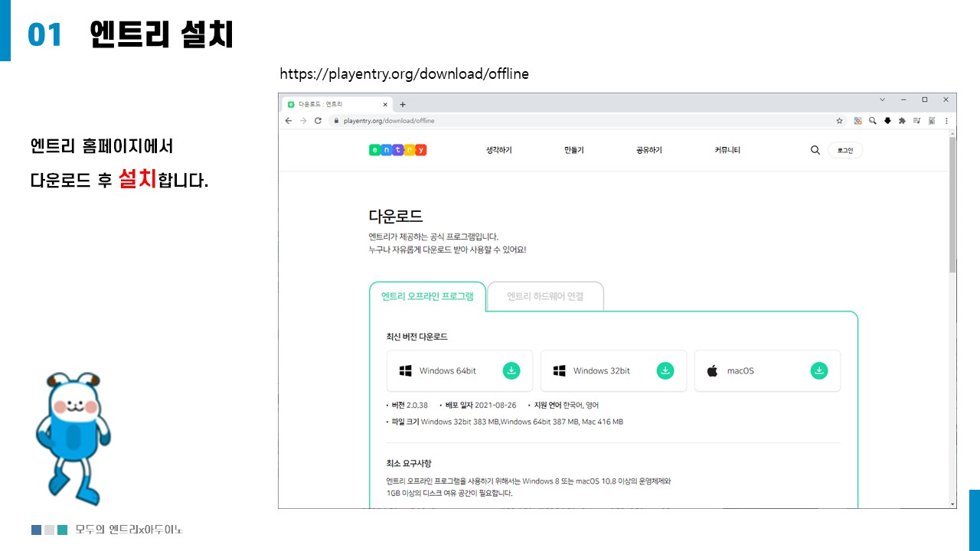Click the downward arrow extension icon
This screenshot has height=551, width=980.
click(887, 121)
